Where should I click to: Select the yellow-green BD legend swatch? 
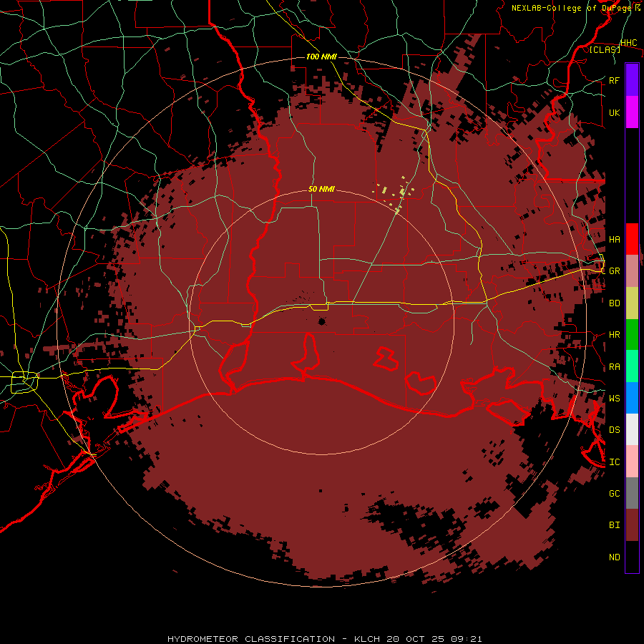(632, 303)
